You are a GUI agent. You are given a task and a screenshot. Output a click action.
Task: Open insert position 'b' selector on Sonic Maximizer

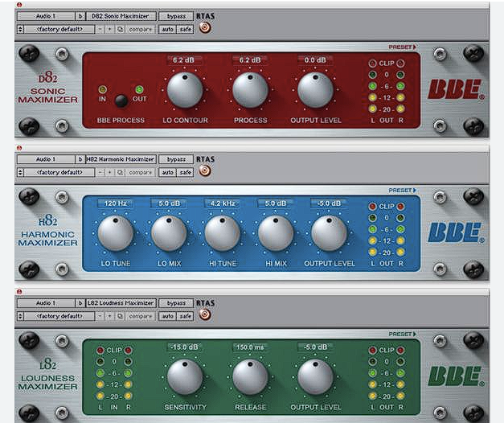[80, 16]
